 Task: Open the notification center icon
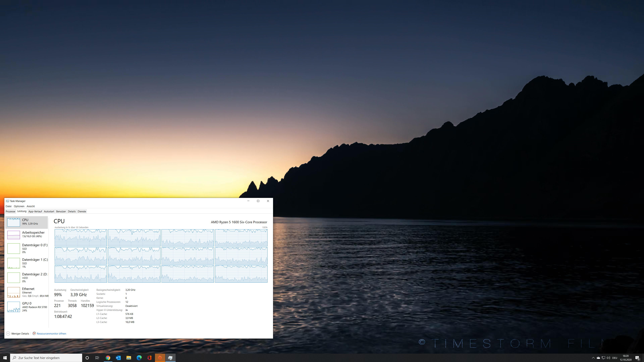[637, 358]
